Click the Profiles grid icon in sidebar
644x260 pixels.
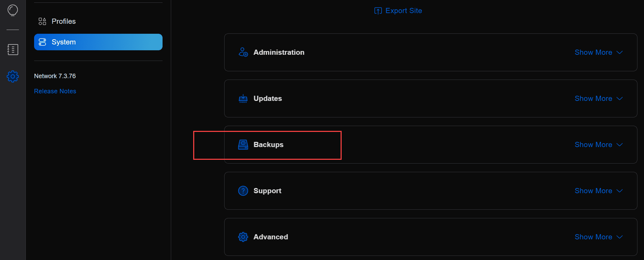click(x=42, y=21)
